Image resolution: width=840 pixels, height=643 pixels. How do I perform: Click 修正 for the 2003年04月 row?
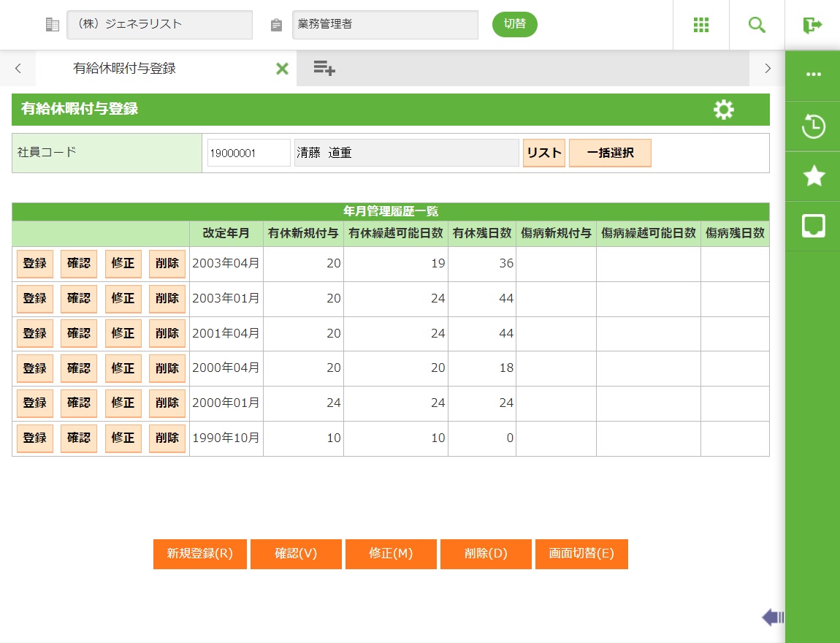click(123, 264)
